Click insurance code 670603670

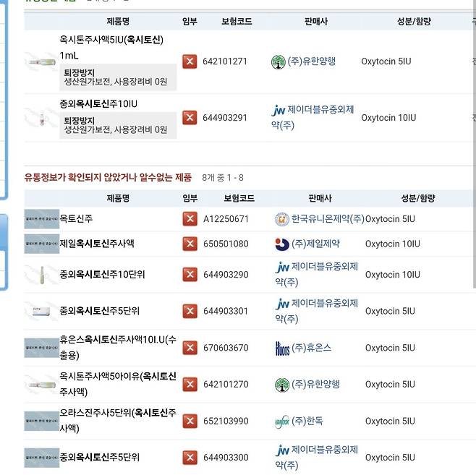coord(226,348)
